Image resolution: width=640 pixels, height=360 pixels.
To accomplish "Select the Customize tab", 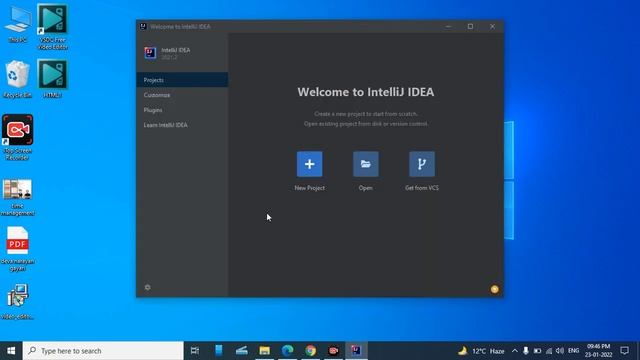I will (182, 95).
